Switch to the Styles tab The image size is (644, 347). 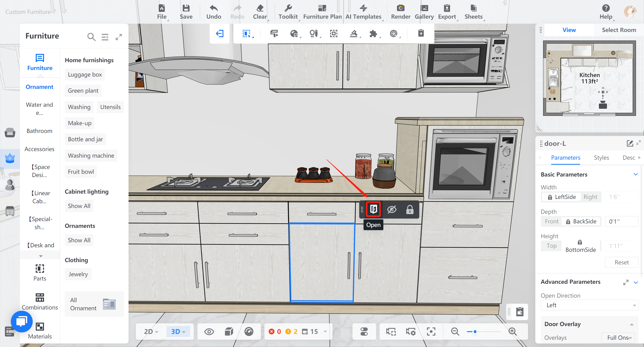(x=601, y=158)
